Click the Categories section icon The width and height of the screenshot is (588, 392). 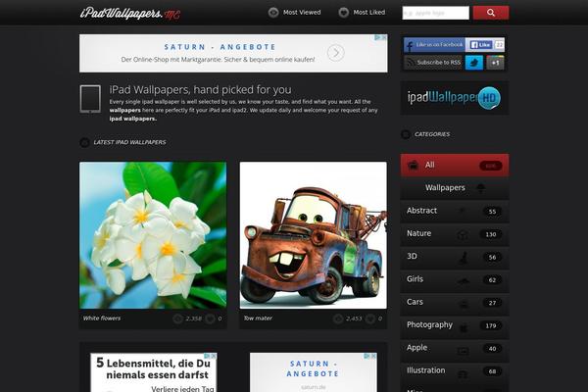[406, 134]
